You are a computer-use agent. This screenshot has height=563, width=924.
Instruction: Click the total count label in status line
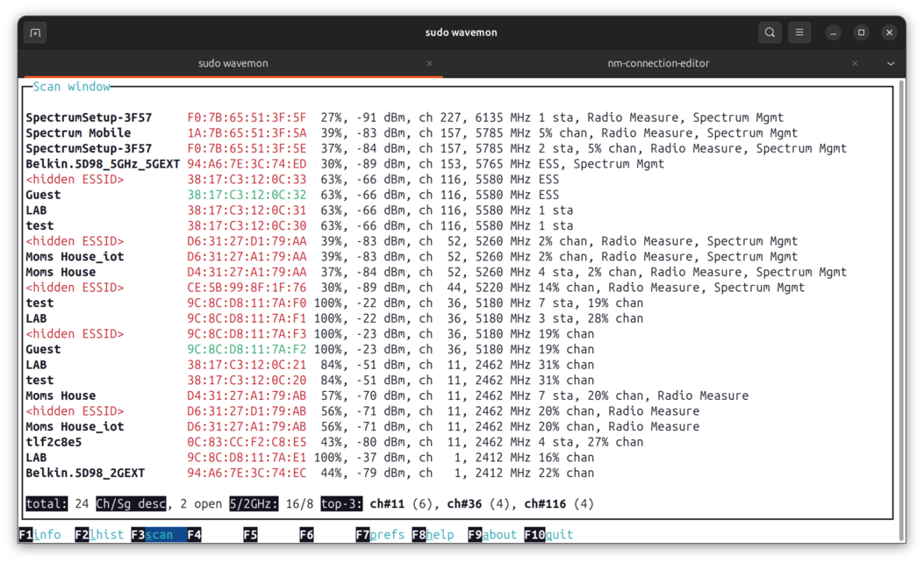[47, 504]
